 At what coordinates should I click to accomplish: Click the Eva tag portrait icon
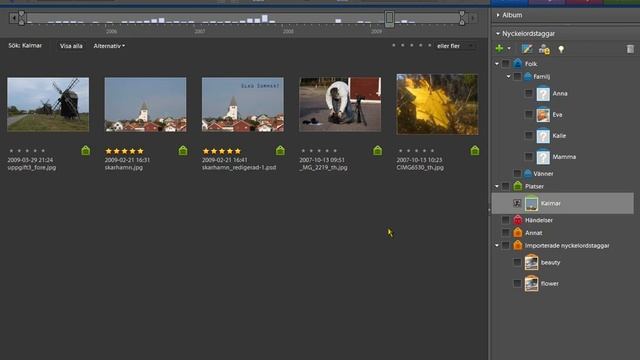[x=543, y=115]
